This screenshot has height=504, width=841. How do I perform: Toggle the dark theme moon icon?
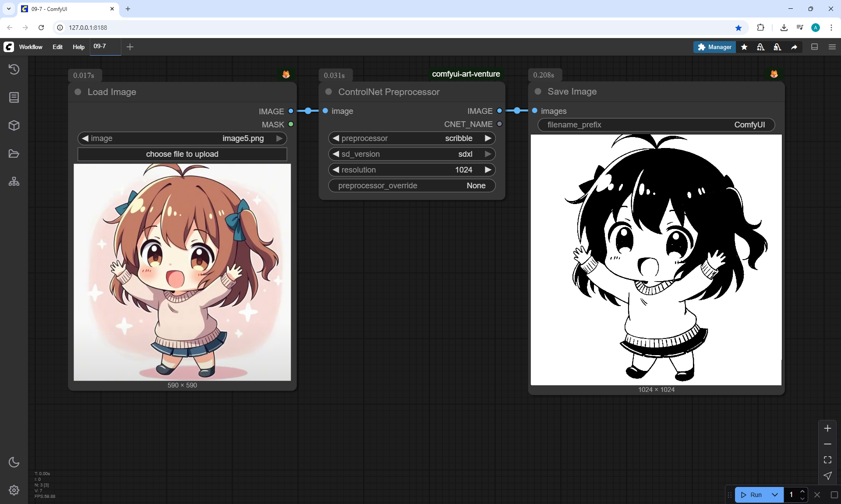point(14,462)
